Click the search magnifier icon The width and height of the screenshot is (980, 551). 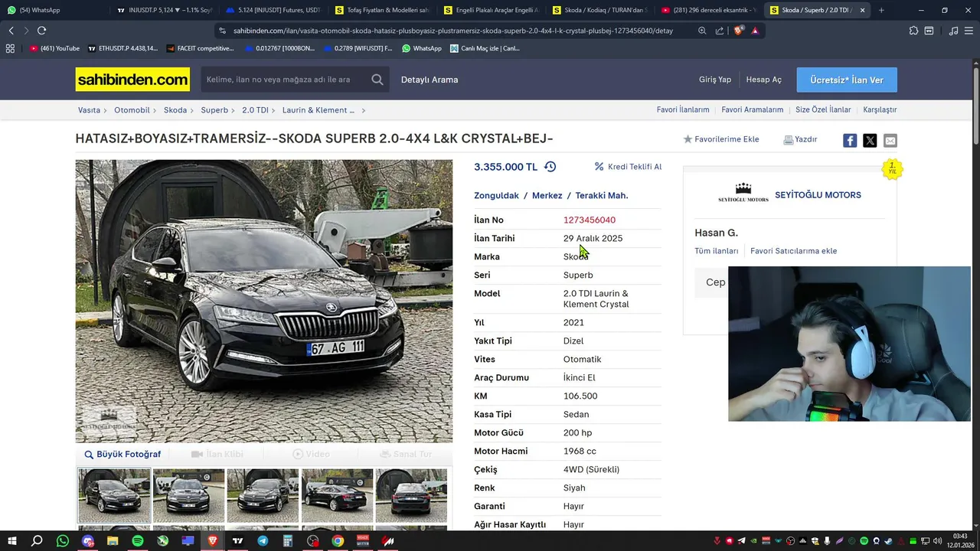pos(377,80)
